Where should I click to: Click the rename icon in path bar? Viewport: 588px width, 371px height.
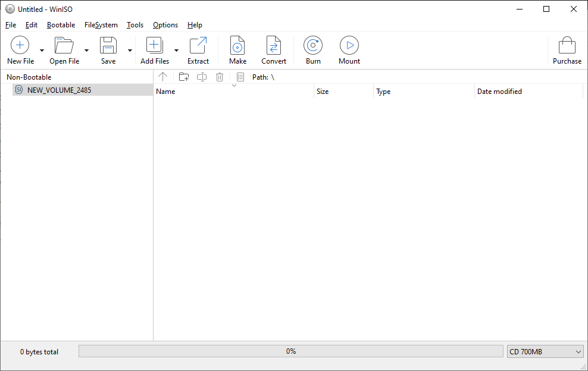click(202, 77)
